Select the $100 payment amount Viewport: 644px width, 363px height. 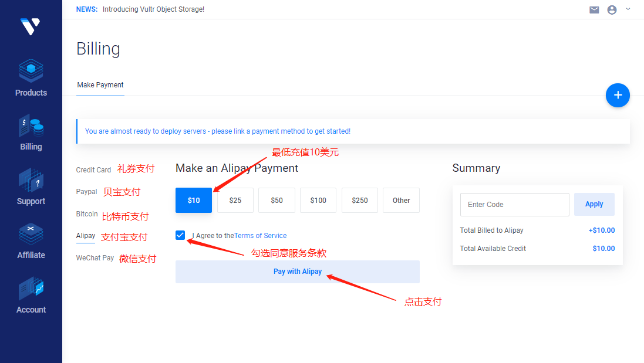coord(318,201)
